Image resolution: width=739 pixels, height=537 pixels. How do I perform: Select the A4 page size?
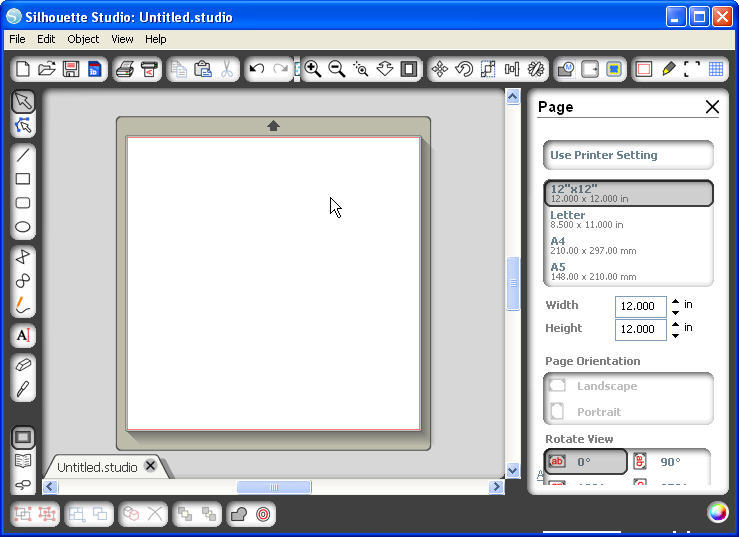(x=628, y=245)
